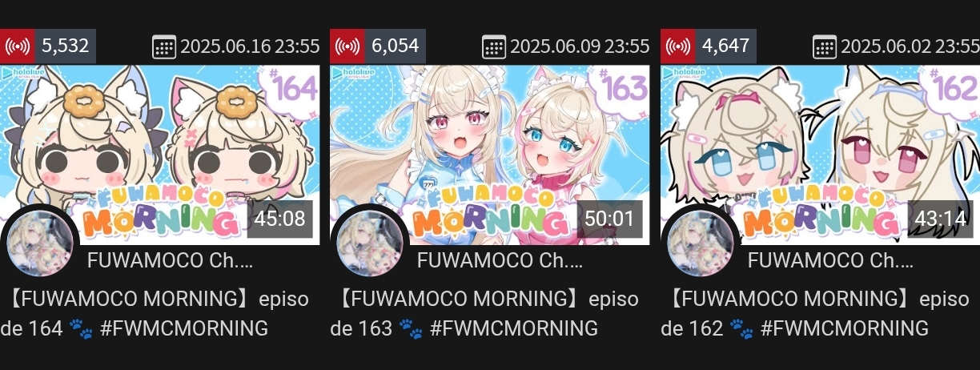Click live viewers icon on episode 162

coord(677,46)
